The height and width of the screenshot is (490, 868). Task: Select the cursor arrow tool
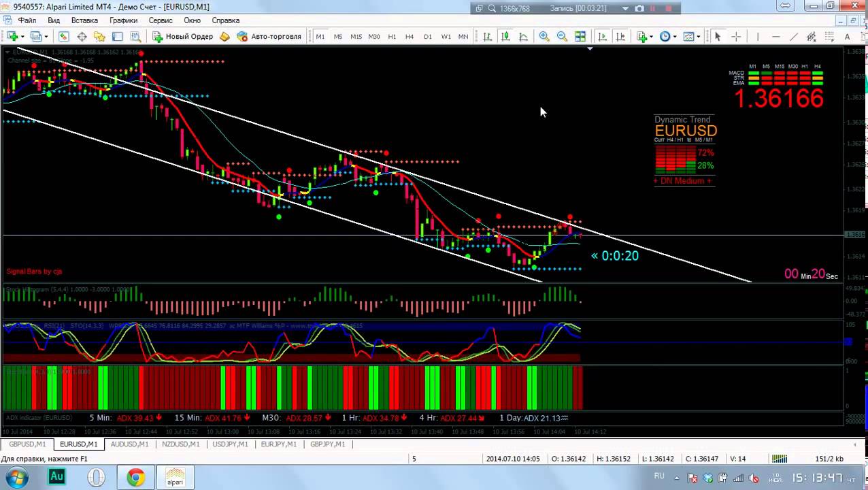point(718,36)
